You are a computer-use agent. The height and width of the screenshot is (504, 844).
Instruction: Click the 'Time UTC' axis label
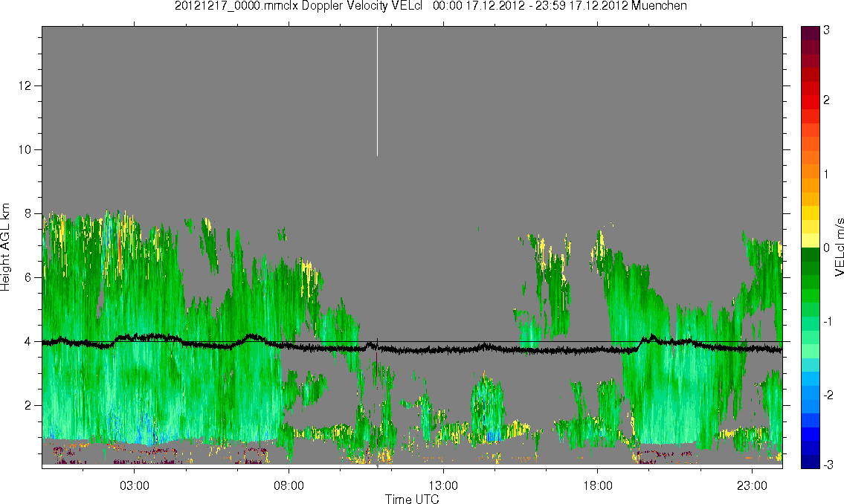coord(412,499)
